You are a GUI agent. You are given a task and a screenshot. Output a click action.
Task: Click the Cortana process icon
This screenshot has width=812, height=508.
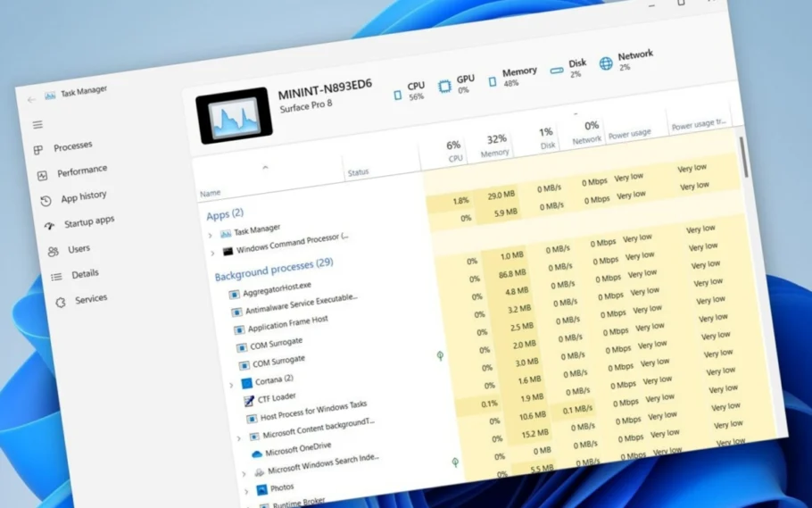pyautogui.click(x=247, y=383)
